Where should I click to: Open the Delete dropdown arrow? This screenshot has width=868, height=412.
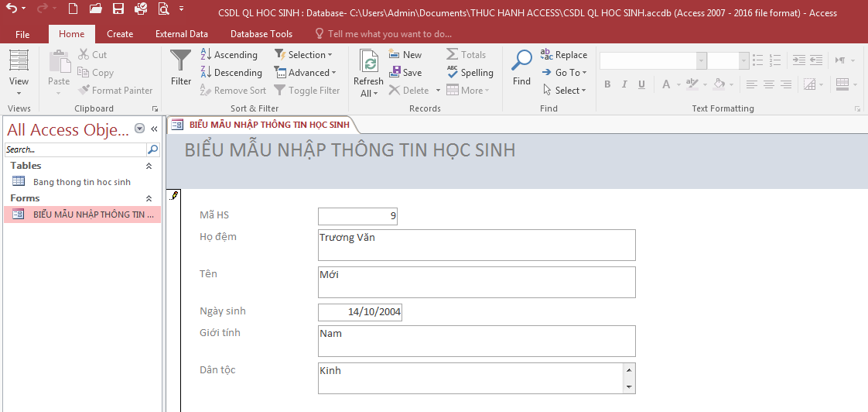tap(438, 91)
